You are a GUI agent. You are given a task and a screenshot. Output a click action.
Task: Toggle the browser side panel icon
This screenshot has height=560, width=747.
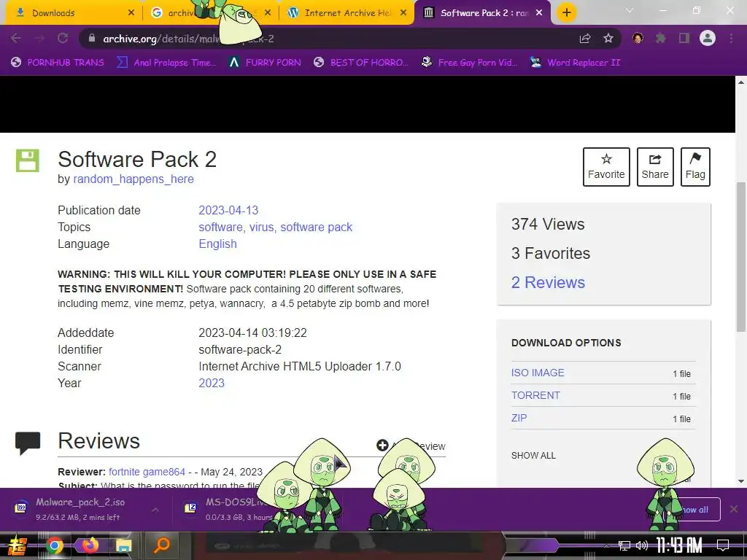tap(684, 38)
